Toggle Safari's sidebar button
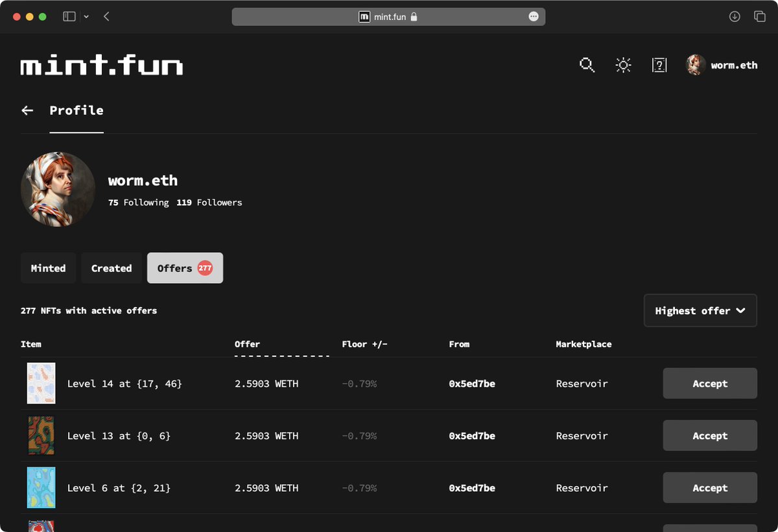The image size is (778, 532). coord(70,16)
